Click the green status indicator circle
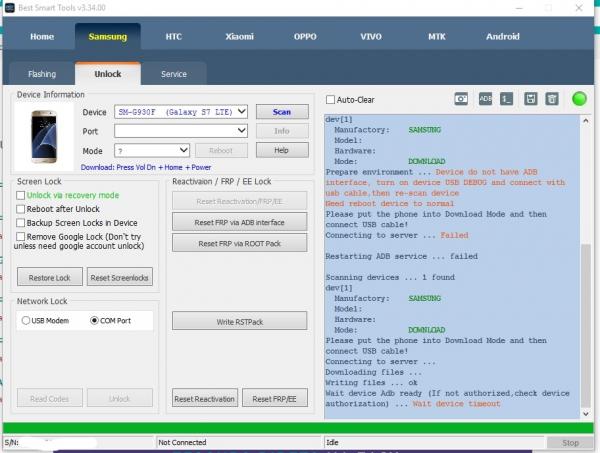 pyautogui.click(x=579, y=99)
